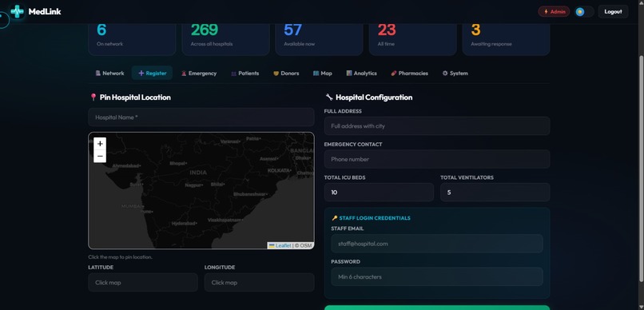Go to the Donors tab
644x310 pixels.
286,73
